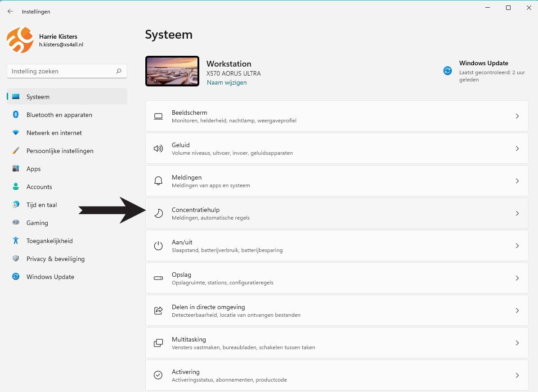The image size is (538, 392).
Task: Expand the Meldingen row chevron
Action: 517,181
